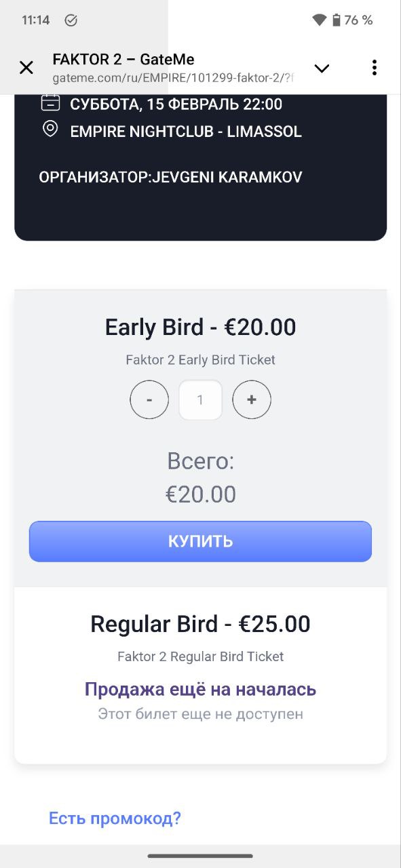Select the ticket quantity input field

tap(200, 400)
